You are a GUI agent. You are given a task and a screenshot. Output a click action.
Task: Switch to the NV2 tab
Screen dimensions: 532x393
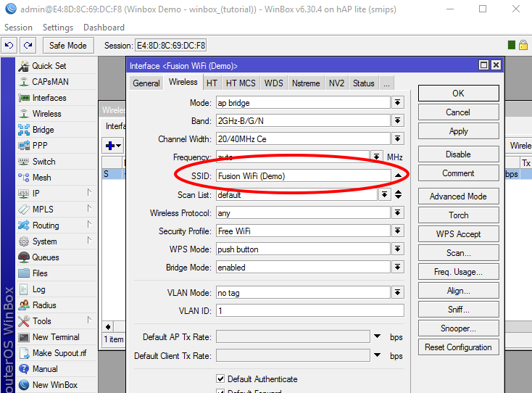pyautogui.click(x=336, y=83)
